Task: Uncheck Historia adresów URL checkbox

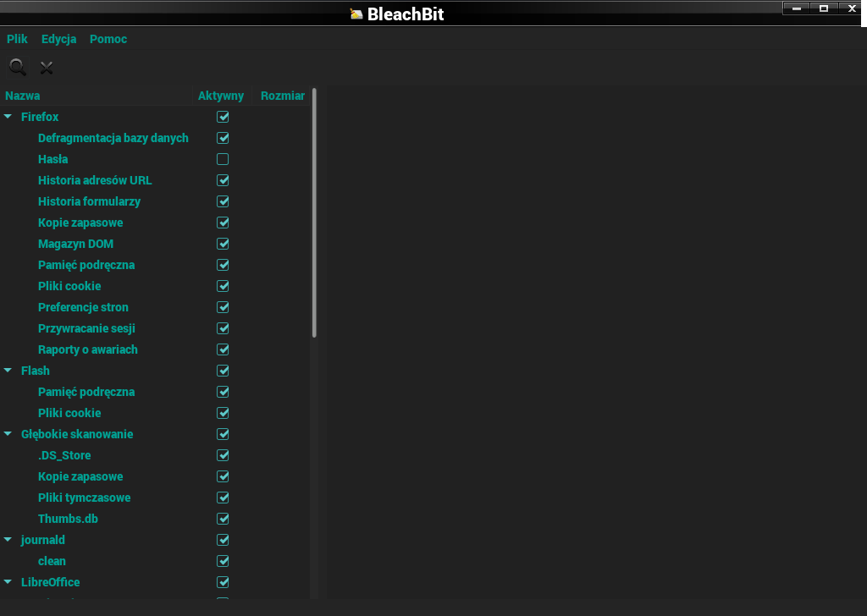Action: coord(223,180)
